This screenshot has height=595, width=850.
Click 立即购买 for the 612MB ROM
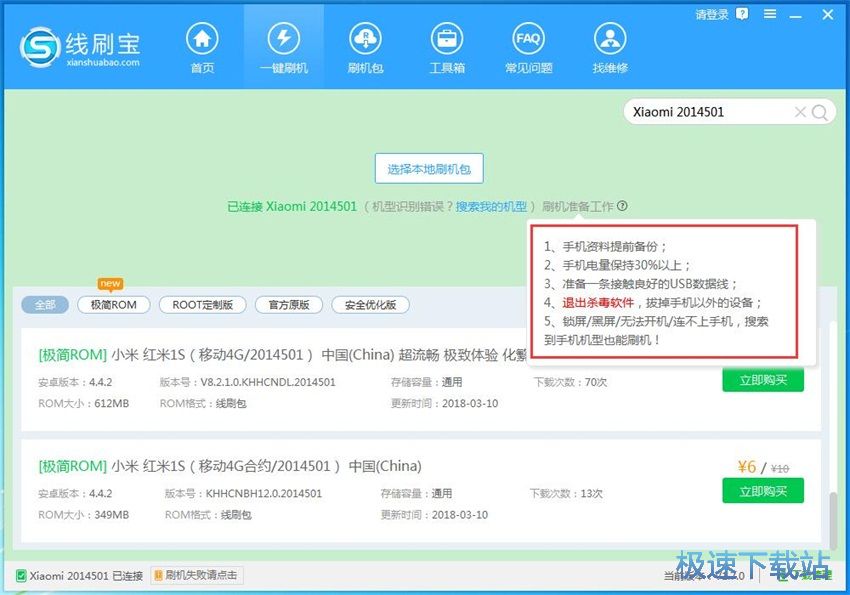(763, 380)
